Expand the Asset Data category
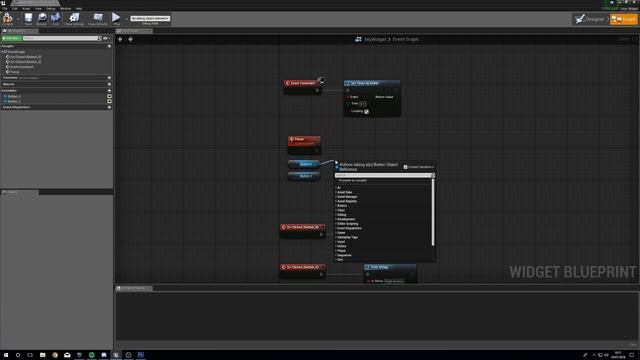The image size is (640, 360). pyautogui.click(x=344, y=192)
